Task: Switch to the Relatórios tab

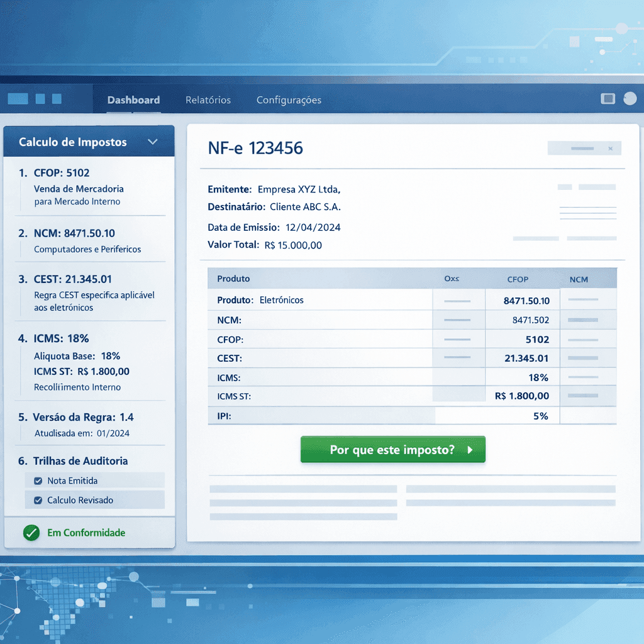Action: coord(208,100)
